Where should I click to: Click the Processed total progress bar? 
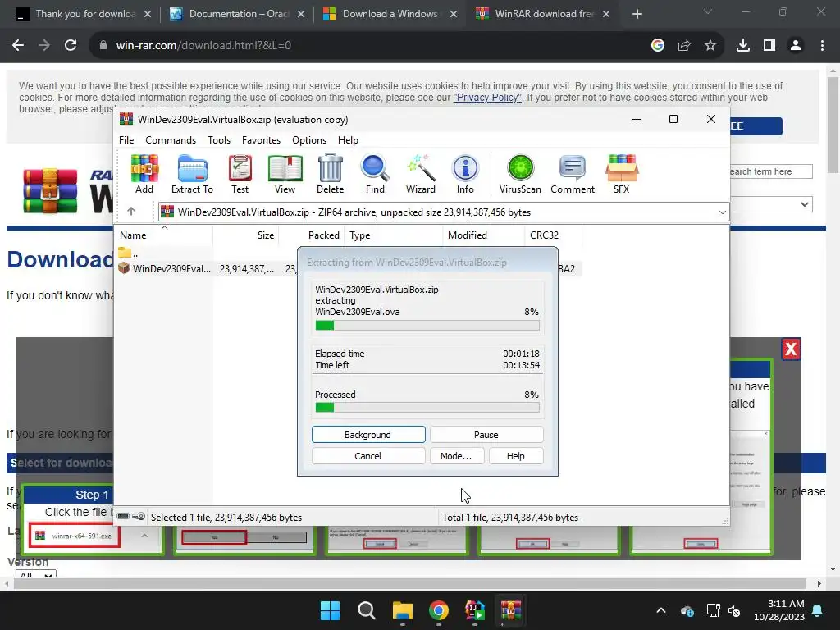point(427,408)
